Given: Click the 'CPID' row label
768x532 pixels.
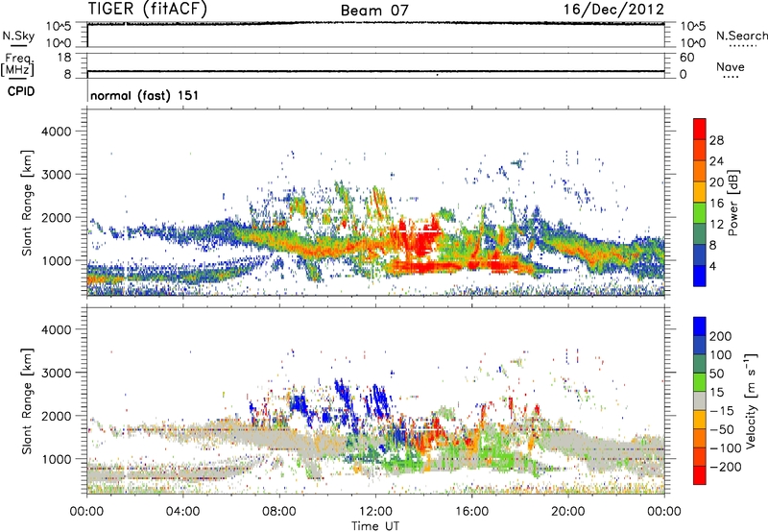Looking at the screenshot, I should [x=21, y=91].
